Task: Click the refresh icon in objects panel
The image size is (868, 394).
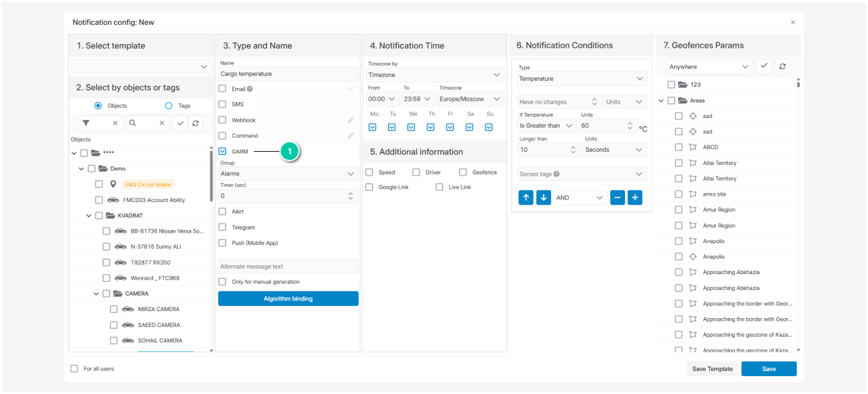Action: [x=195, y=123]
